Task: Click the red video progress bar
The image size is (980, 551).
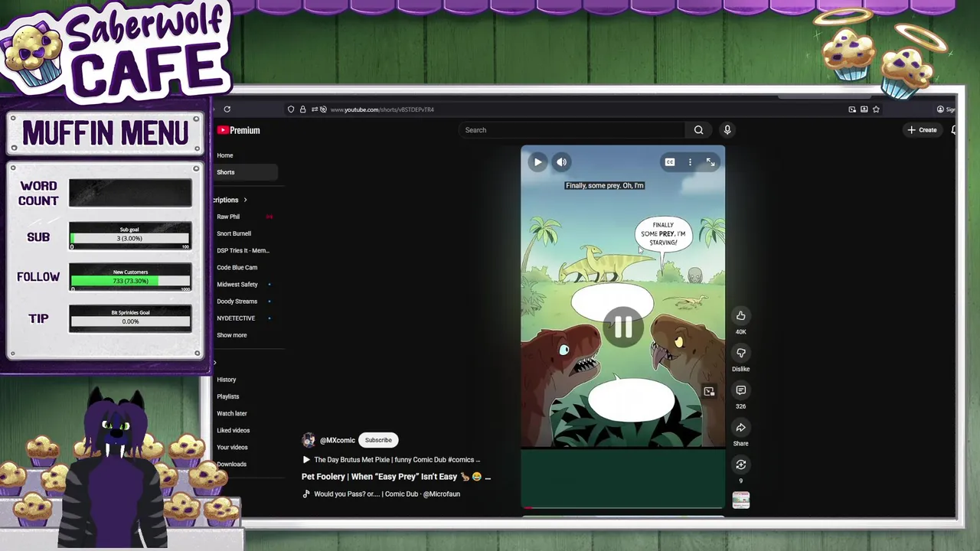Action: (x=622, y=507)
